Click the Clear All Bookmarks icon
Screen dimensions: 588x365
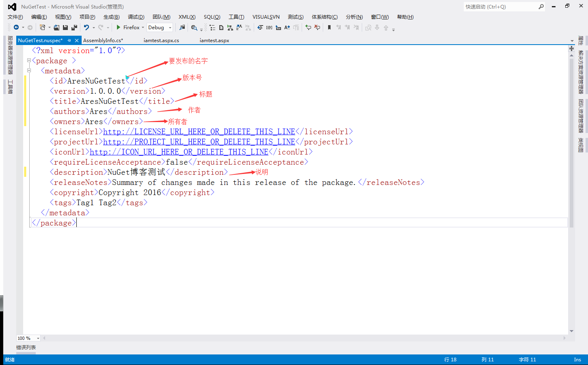(x=356, y=28)
